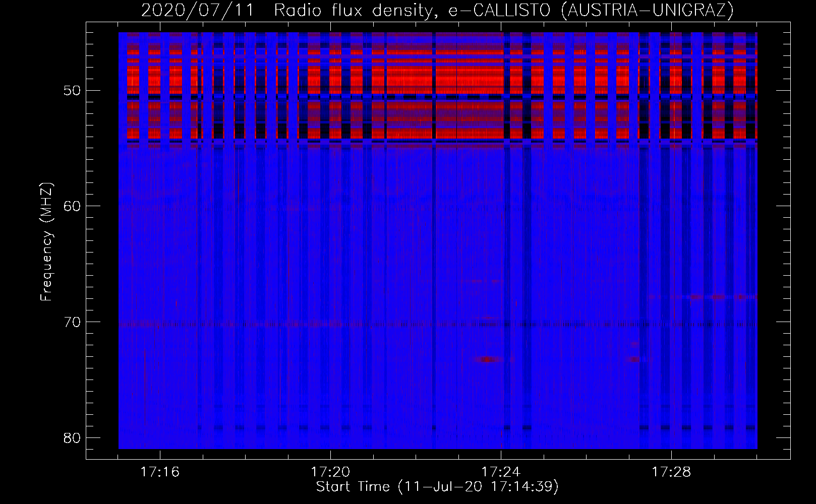Image resolution: width=816 pixels, height=504 pixels.
Task: Click the 'Start Time (11-Jul-20 17:14:39)' axis label
Action: click(437, 487)
